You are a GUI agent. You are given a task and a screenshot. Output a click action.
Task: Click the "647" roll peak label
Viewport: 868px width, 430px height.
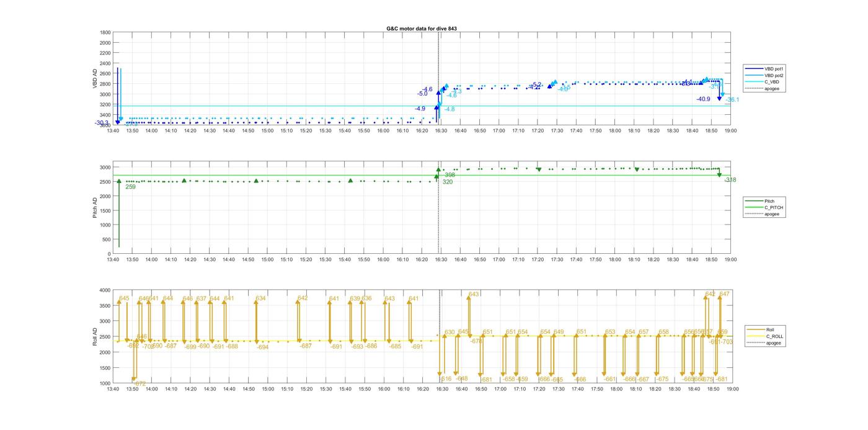[724, 293]
